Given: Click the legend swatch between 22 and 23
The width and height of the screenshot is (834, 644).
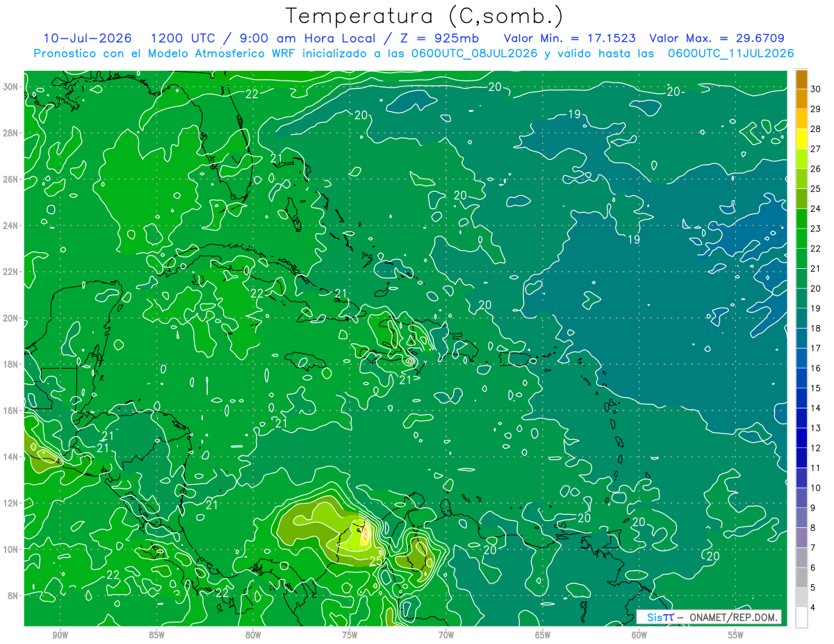Looking at the screenshot, I should (801, 238).
